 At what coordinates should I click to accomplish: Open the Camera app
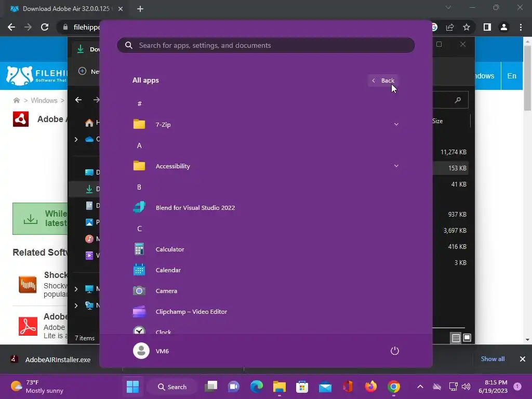pyautogui.click(x=265, y=291)
